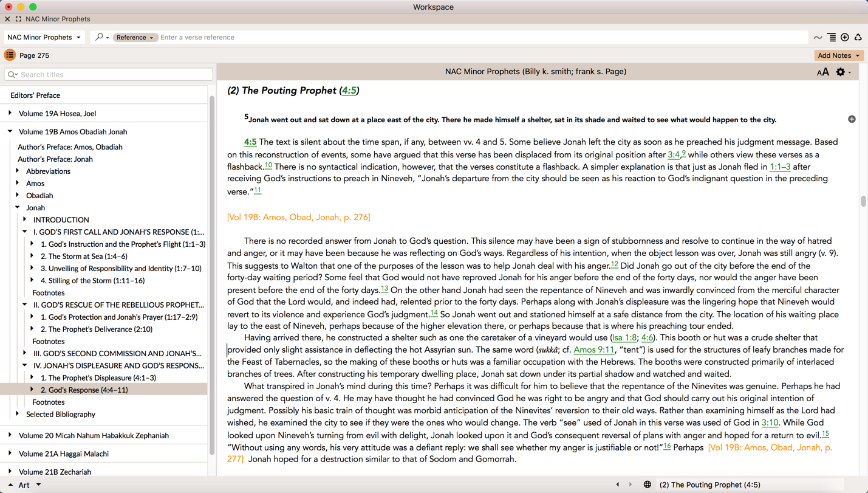Viewport: 868px width, 493px height.
Task: Expand 2. The Storm at Sea
Action: coord(32,256)
